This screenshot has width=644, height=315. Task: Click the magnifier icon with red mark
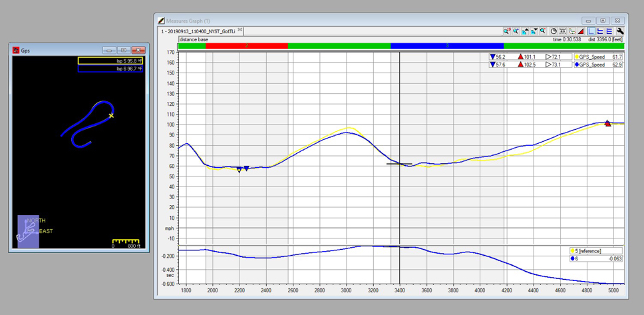(543, 31)
